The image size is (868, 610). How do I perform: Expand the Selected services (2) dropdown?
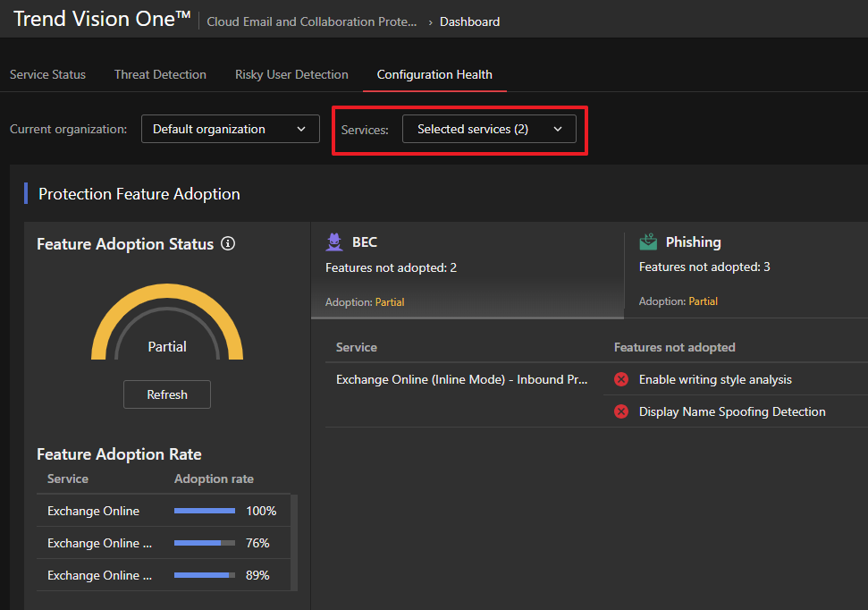(489, 129)
